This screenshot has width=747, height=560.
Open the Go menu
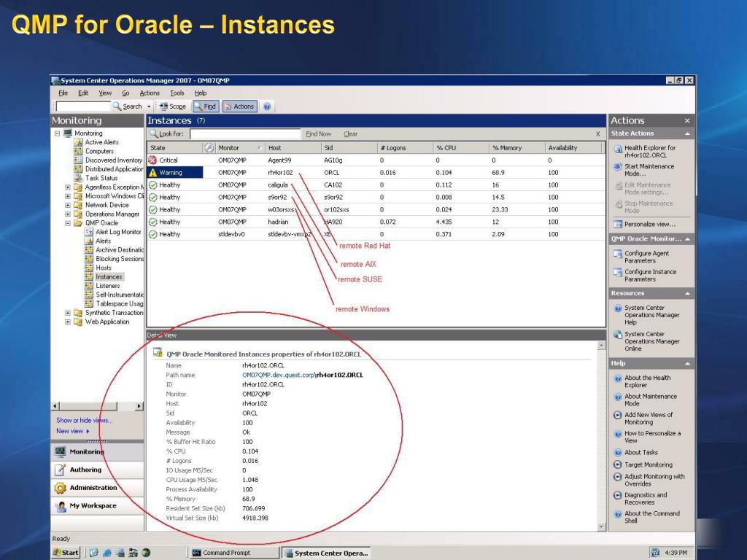(x=125, y=93)
